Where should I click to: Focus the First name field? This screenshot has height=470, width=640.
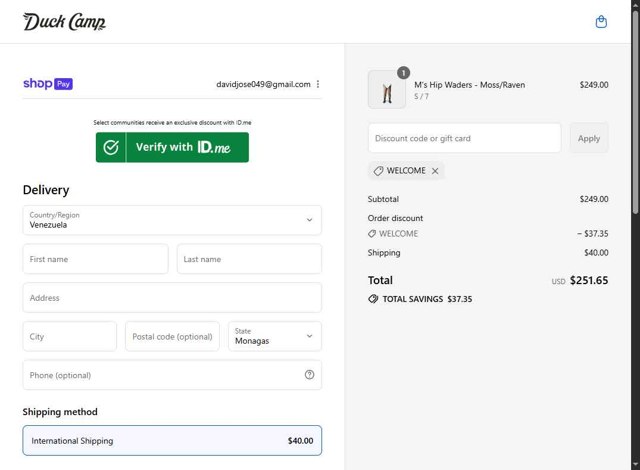pyautogui.click(x=96, y=259)
